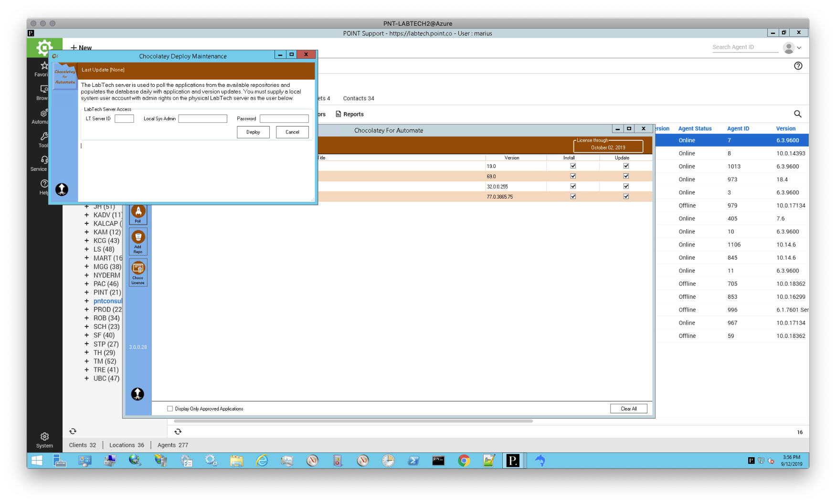Click Cancel in Deploy Maintenance window

(292, 132)
